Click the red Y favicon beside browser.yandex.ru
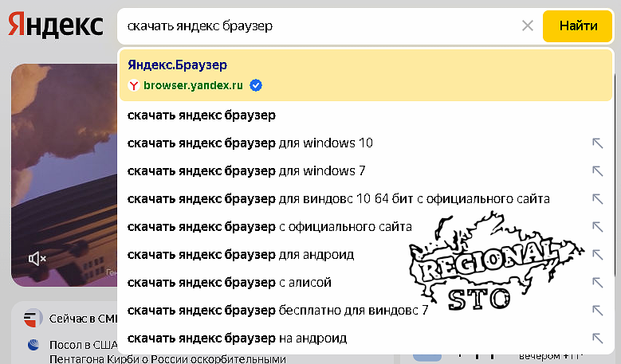The image size is (621, 364). (x=134, y=85)
